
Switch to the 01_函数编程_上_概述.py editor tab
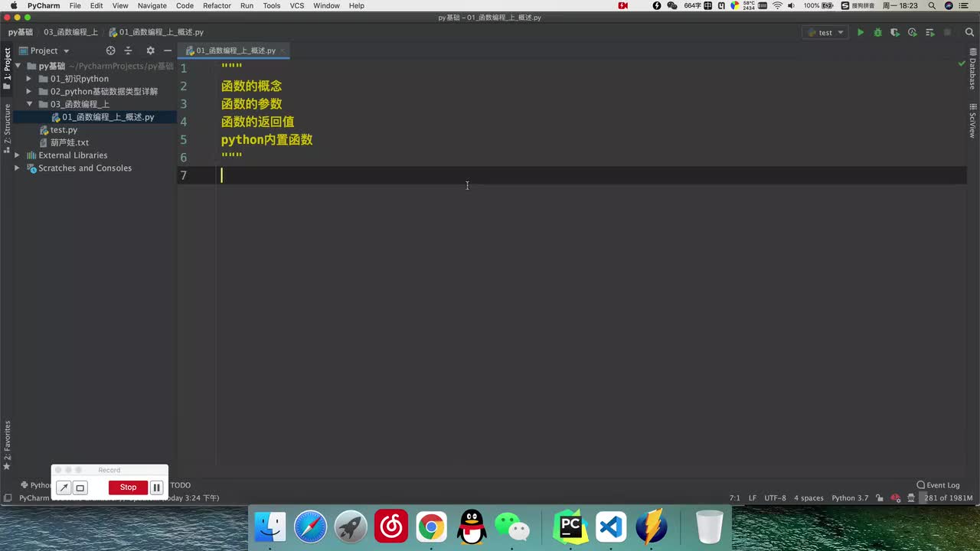point(235,51)
